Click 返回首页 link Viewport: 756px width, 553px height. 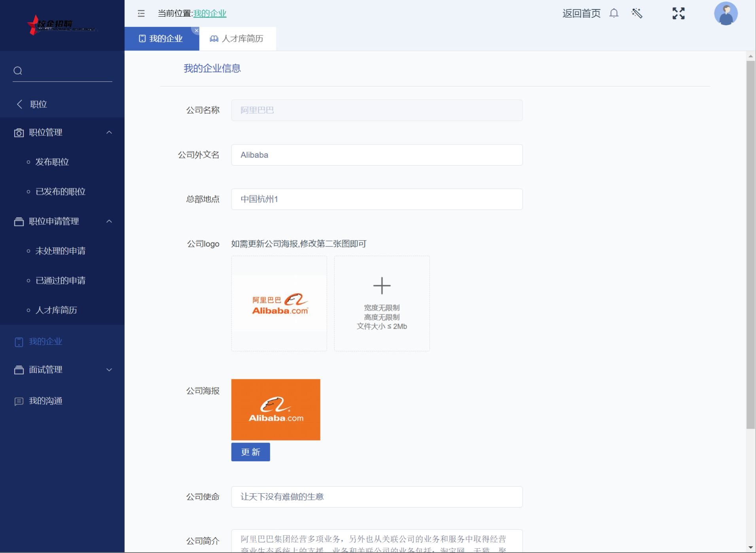(x=581, y=13)
